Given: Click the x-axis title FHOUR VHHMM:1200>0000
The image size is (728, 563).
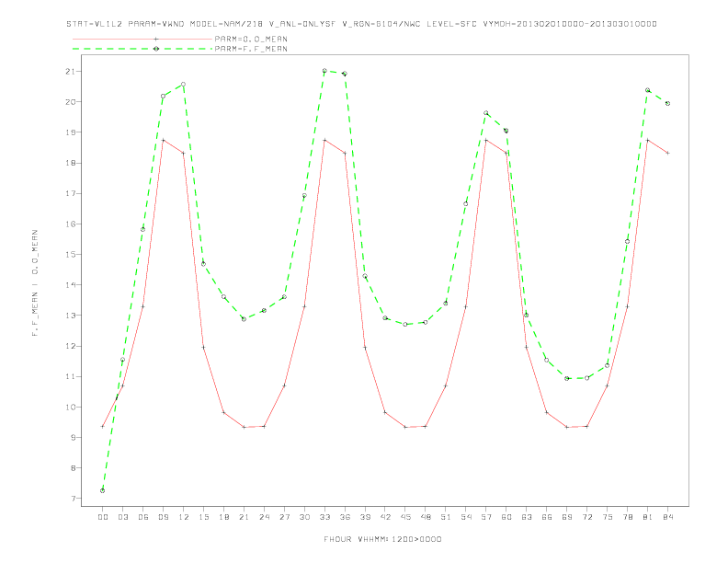Looking at the screenshot, I should click(x=382, y=539).
